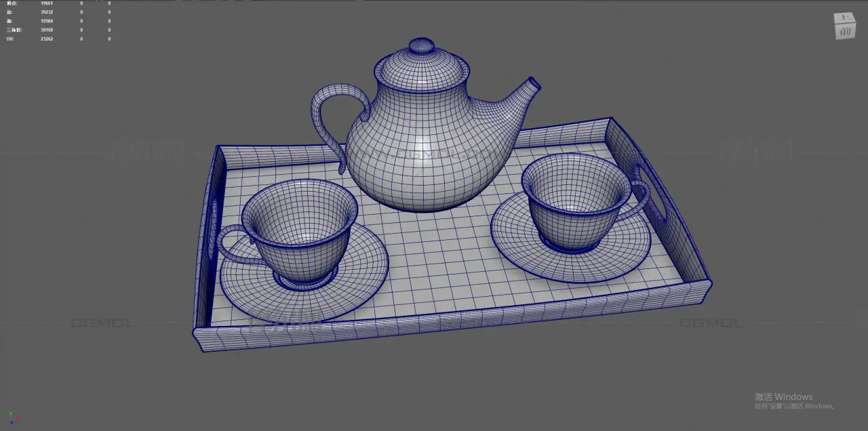The width and height of the screenshot is (868, 431).
Task: Click the vertex count value 19661
Action: (47, 3)
